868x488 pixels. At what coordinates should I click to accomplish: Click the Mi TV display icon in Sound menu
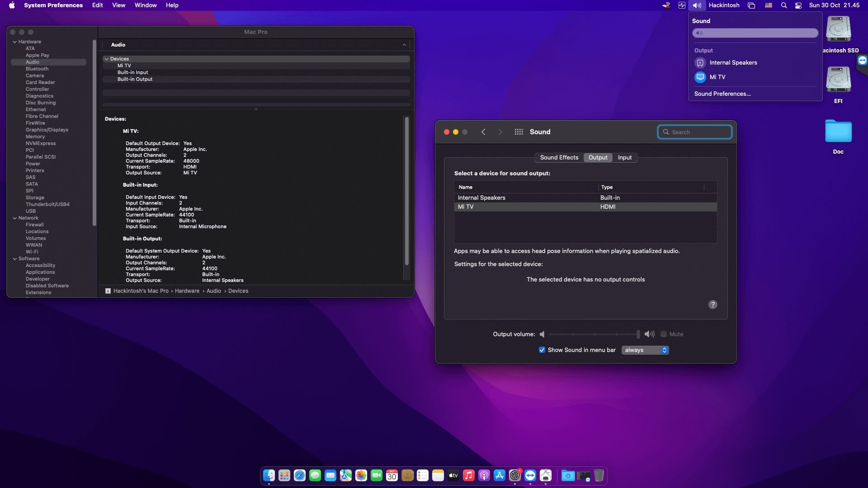point(700,77)
